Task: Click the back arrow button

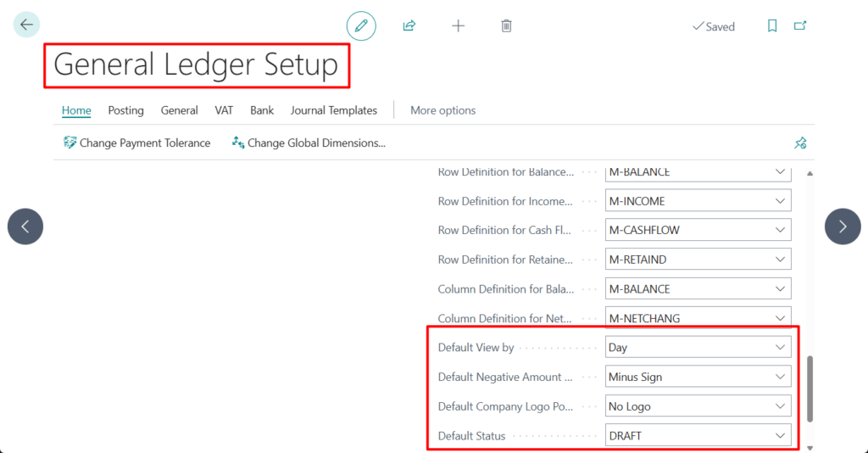Action: (x=26, y=25)
